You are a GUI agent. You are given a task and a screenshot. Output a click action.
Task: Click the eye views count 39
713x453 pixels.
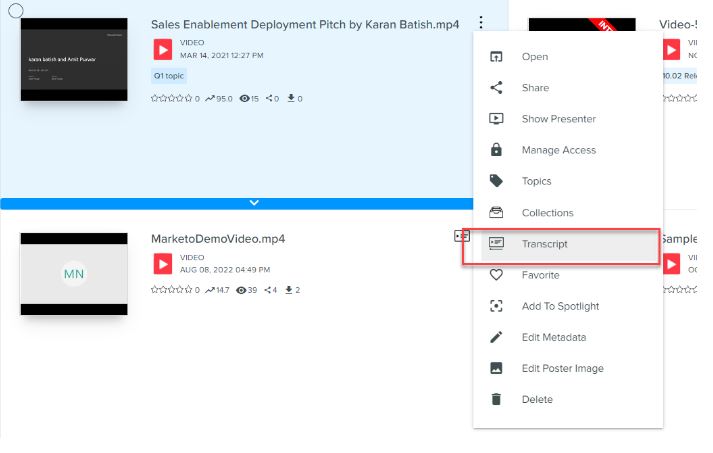tap(246, 290)
